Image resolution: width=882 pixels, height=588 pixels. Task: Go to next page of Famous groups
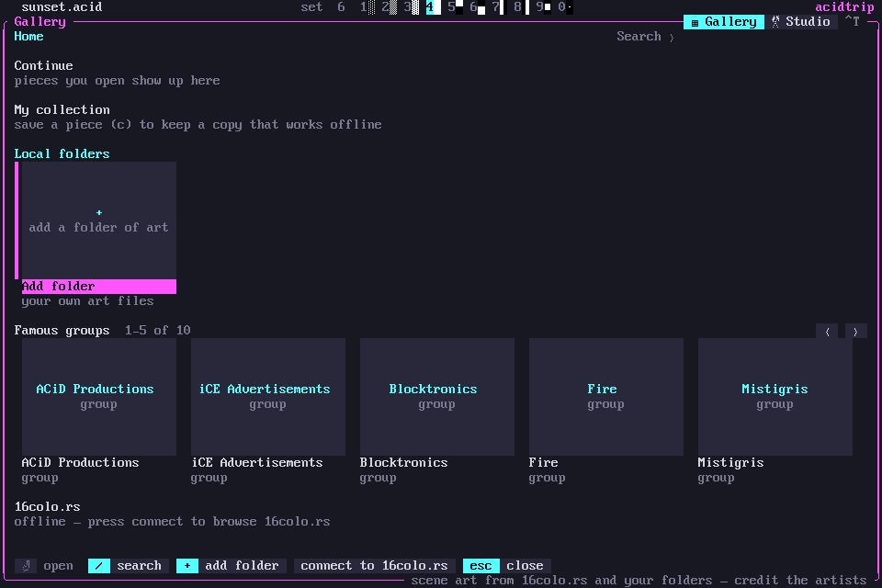[x=855, y=332]
